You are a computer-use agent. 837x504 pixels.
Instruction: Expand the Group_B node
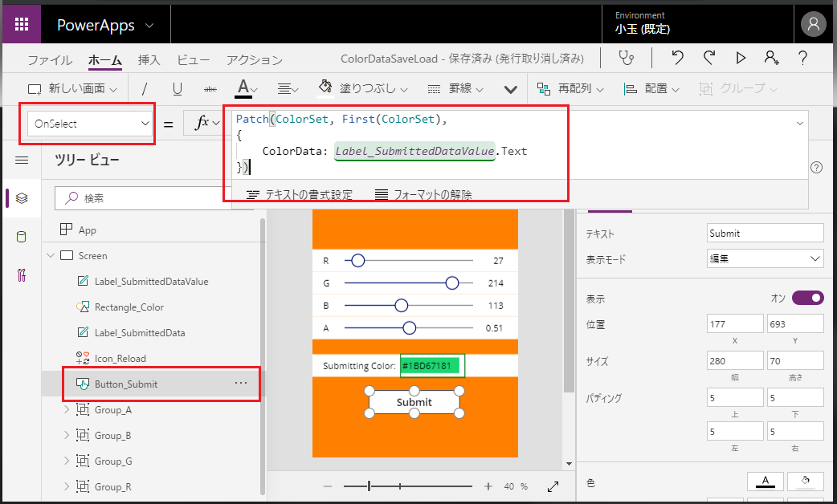click(67, 435)
